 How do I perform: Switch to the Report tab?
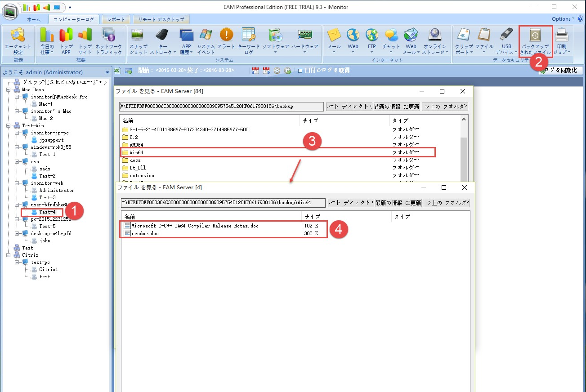tap(116, 20)
